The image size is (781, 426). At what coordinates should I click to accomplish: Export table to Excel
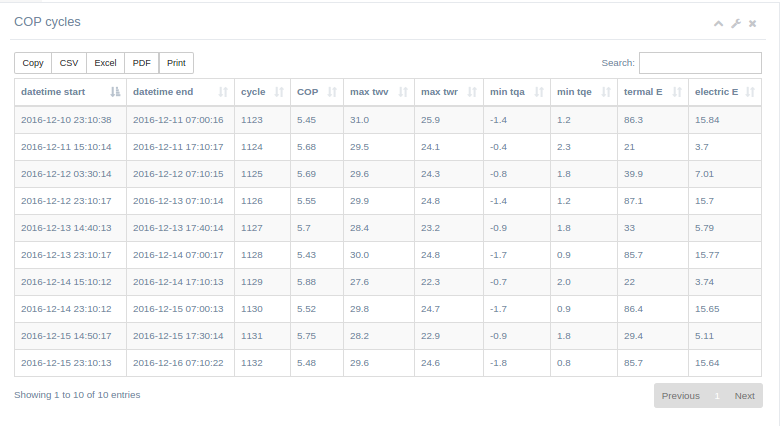coord(105,63)
